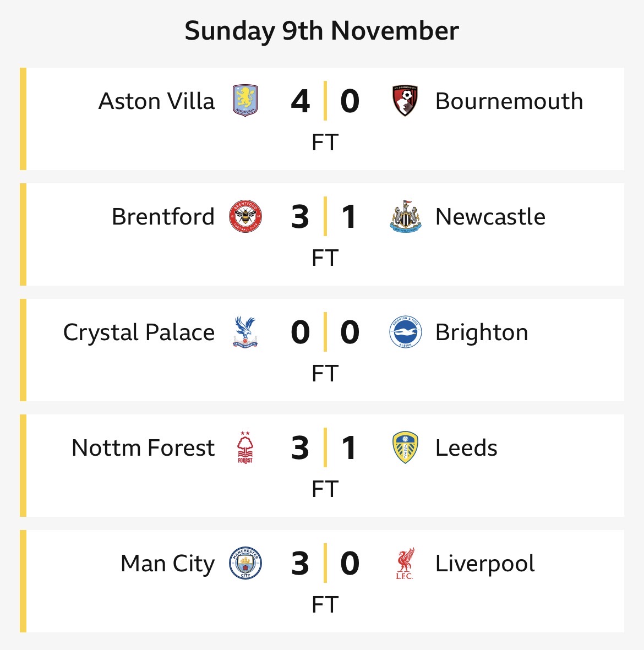Click the Sunday 9th November heading
The width and height of the screenshot is (644, 650).
tap(321, 31)
